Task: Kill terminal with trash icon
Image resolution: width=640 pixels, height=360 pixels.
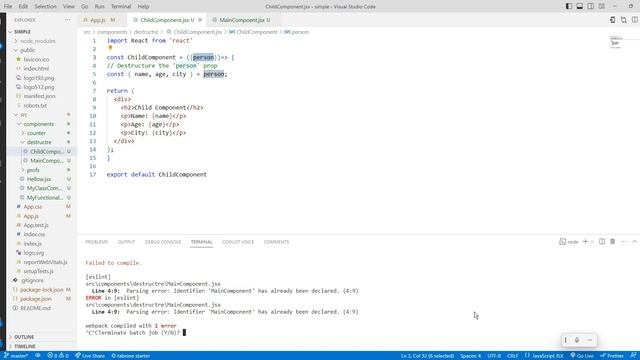Action: click(x=613, y=242)
